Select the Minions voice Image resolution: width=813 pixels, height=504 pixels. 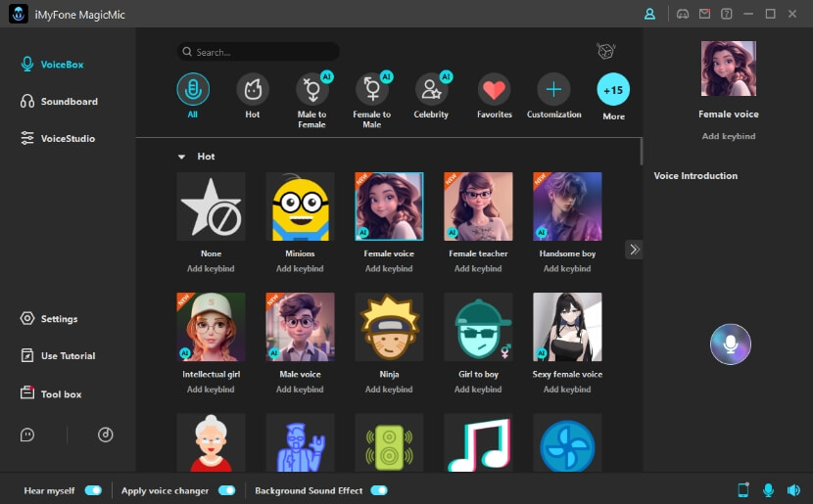300,206
